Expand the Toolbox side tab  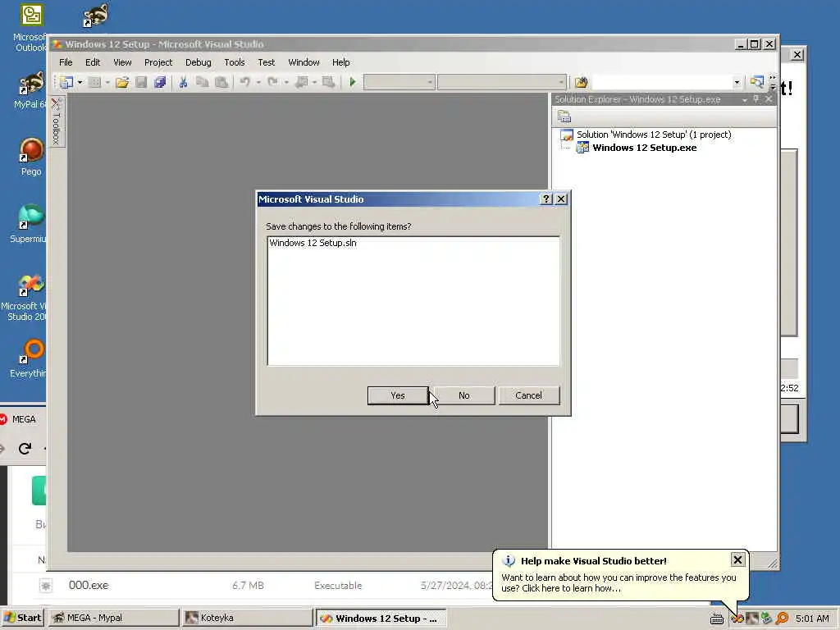pyautogui.click(x=57, y=121)
